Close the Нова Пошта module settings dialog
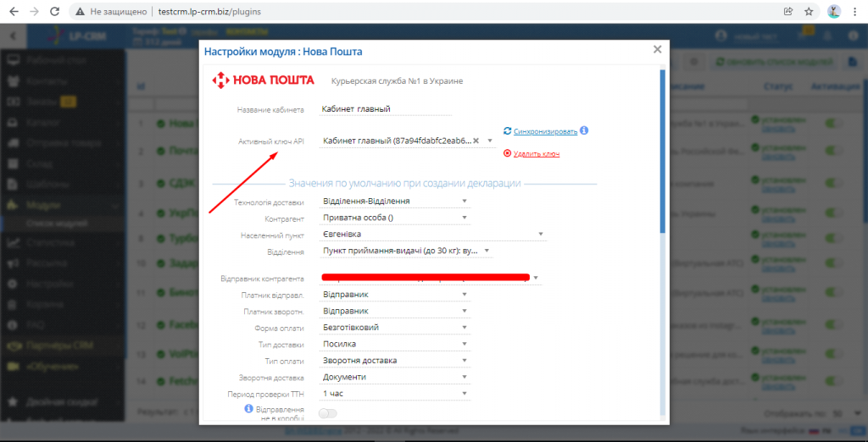 [657, 49]
